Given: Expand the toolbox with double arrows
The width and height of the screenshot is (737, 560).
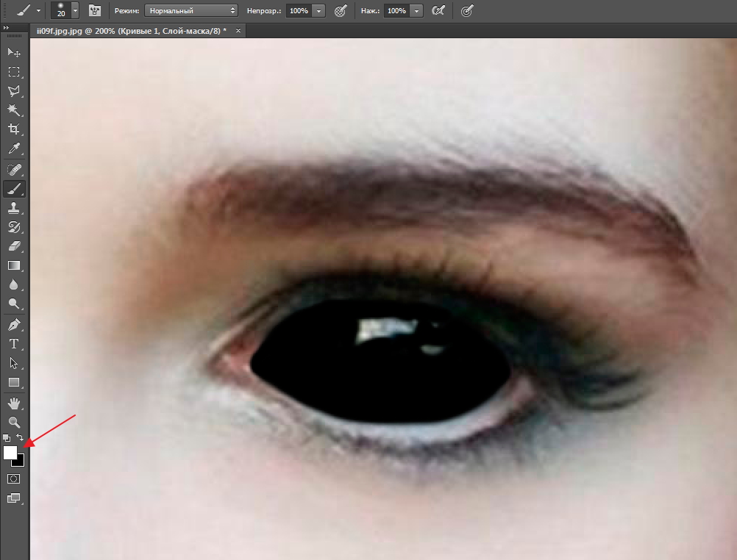Looking at the screenshot, I should (6, 28).
